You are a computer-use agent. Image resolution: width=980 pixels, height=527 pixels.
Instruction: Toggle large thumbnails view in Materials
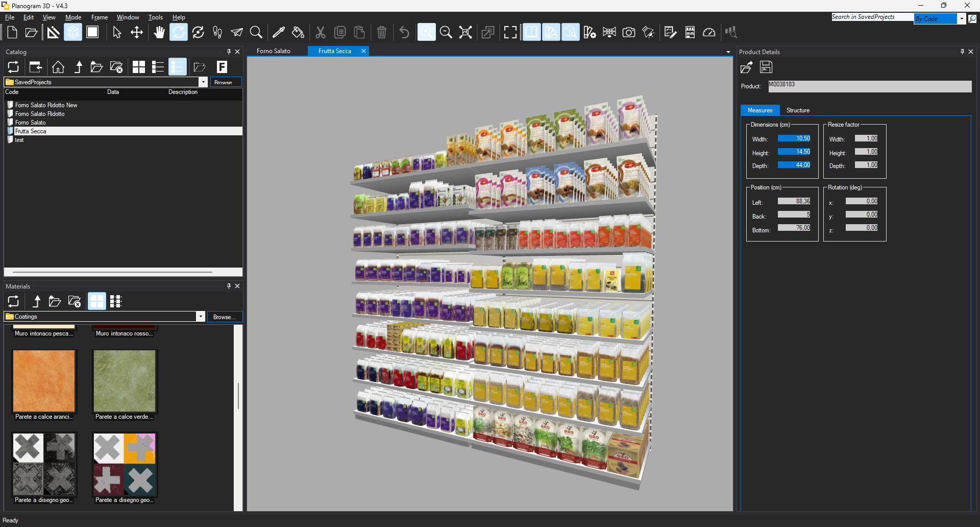click(x=96, y=301)
